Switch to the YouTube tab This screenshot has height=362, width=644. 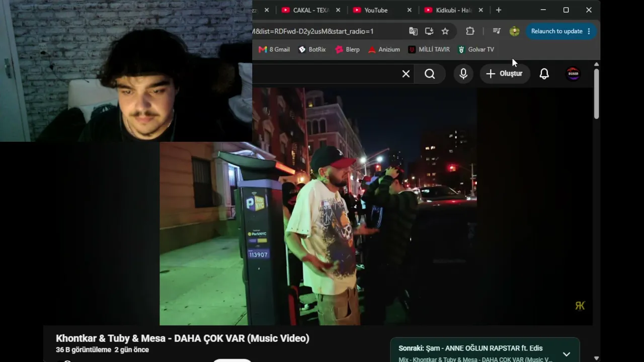[377, 10]
